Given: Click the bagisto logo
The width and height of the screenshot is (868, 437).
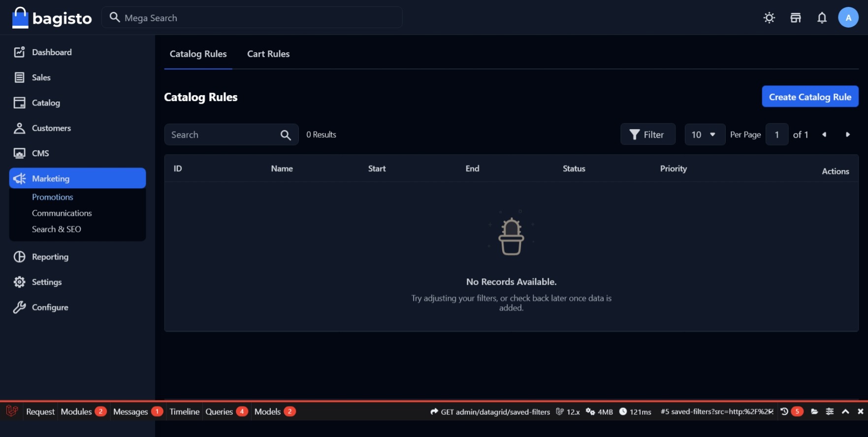Looking at the screenshot, I should click(52, 18).
